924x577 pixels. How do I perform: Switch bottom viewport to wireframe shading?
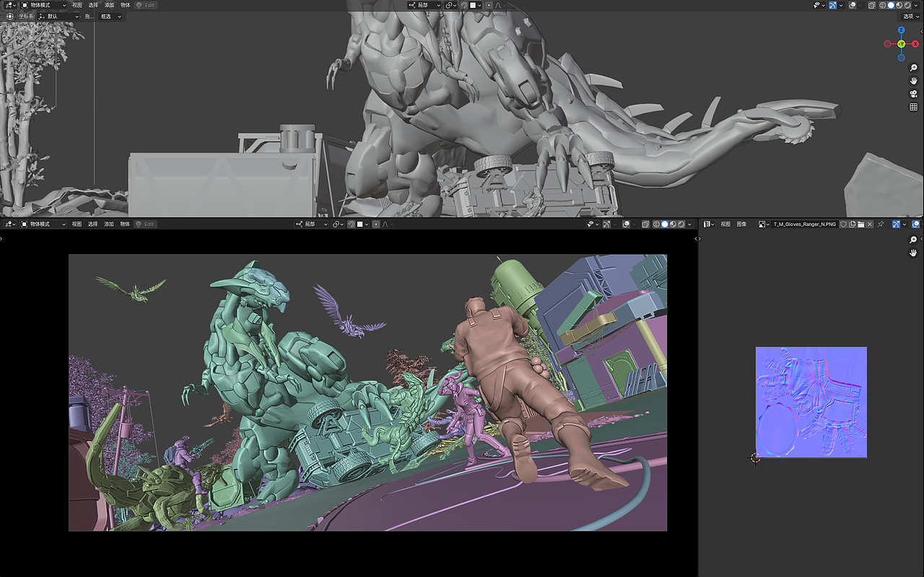657,224
